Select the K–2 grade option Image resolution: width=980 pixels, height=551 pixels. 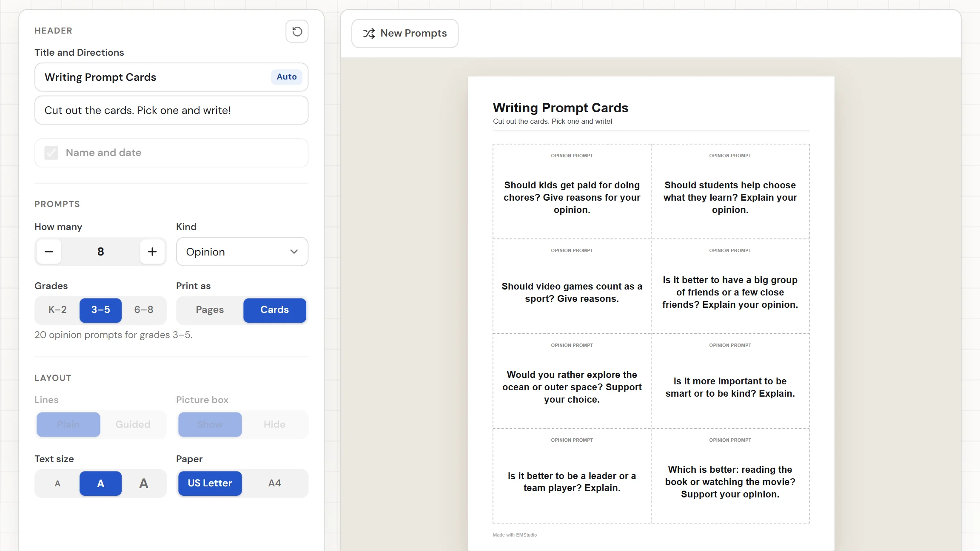click(x=57, y=310)
